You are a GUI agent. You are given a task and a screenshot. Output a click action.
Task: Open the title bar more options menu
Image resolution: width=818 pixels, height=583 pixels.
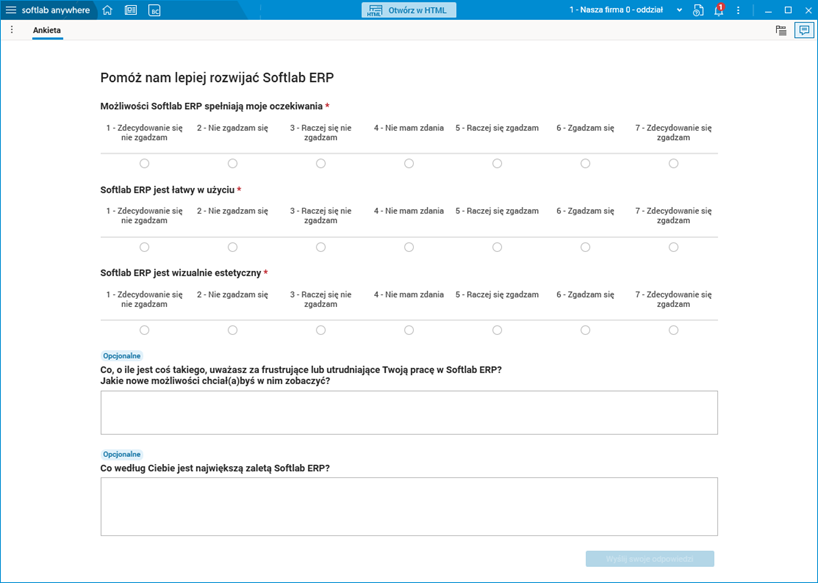(x=738, y=10)
